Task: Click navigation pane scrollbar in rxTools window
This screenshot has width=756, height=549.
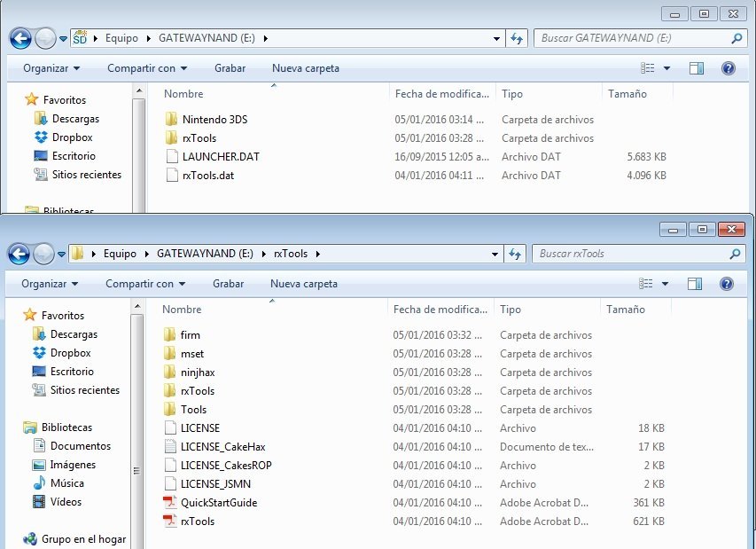Action: pyautogui.click(x=136, y=470)
